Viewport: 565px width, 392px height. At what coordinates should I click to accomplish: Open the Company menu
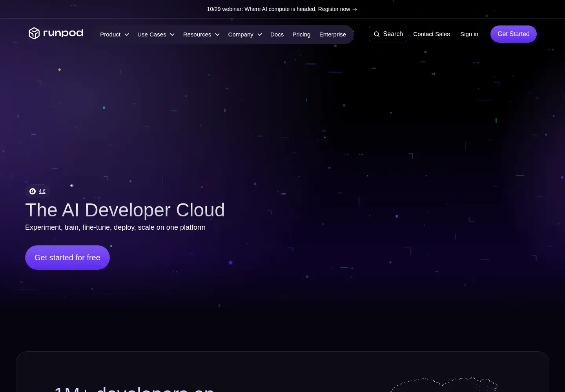point(245,34)
